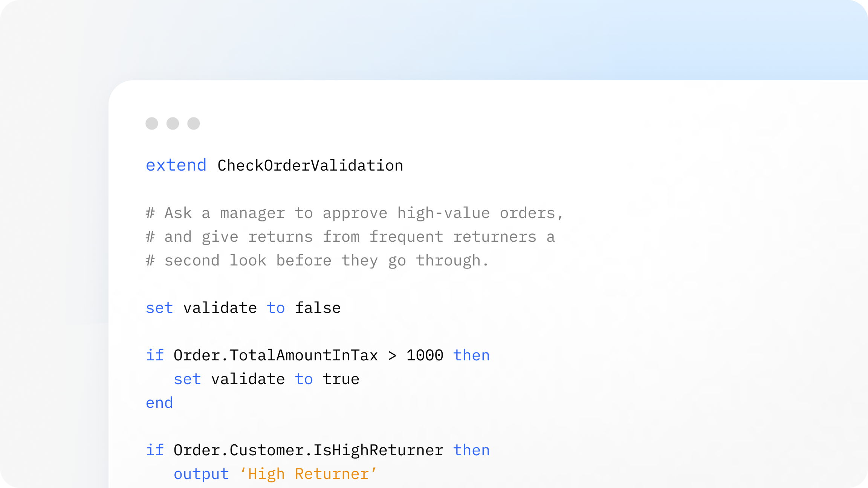868x488 pixels.
Task: Click the line 'set validate to true'
Action: click(x=266, y=379)
